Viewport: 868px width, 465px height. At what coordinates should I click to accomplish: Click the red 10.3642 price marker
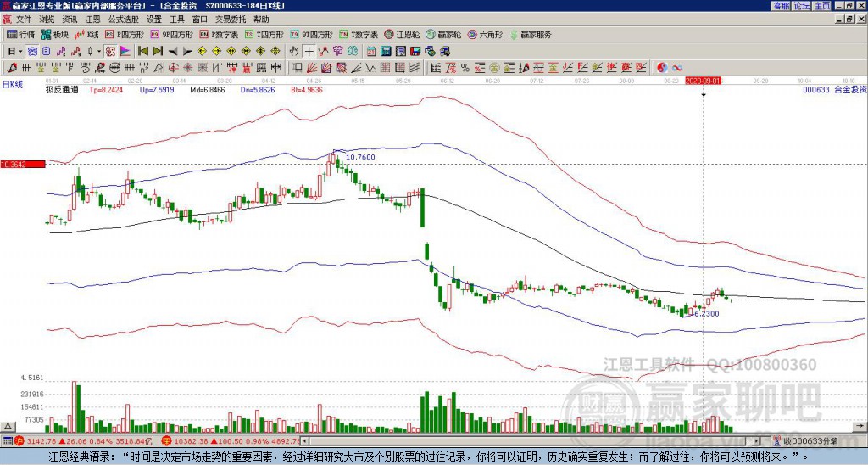[23, 164]
